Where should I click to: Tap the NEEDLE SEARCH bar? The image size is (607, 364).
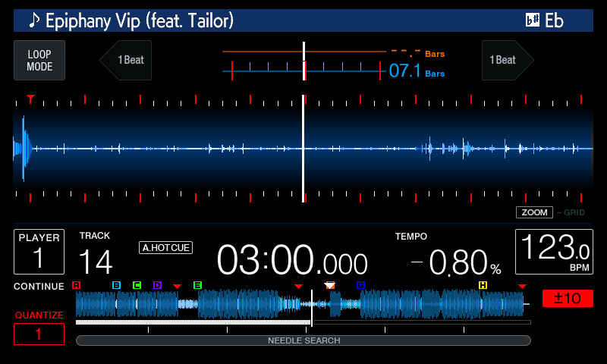303,340
